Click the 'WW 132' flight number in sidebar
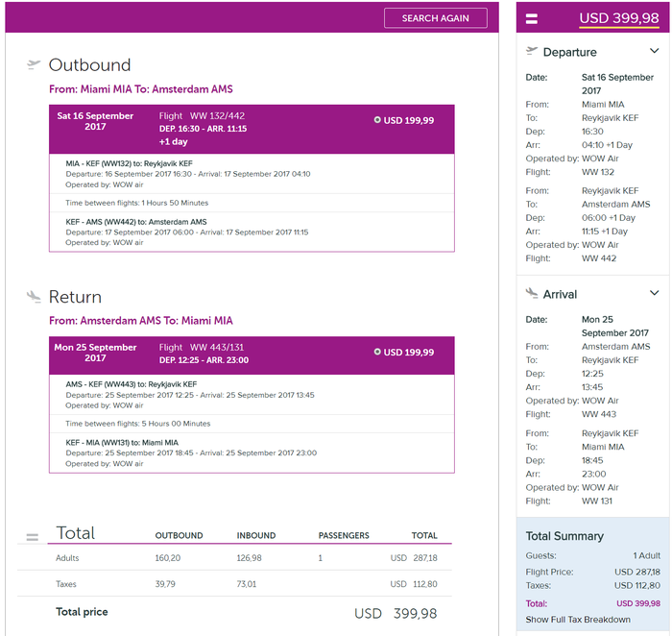Image resolution: width=672 pixels, height=636 pixels. point(598,172)
